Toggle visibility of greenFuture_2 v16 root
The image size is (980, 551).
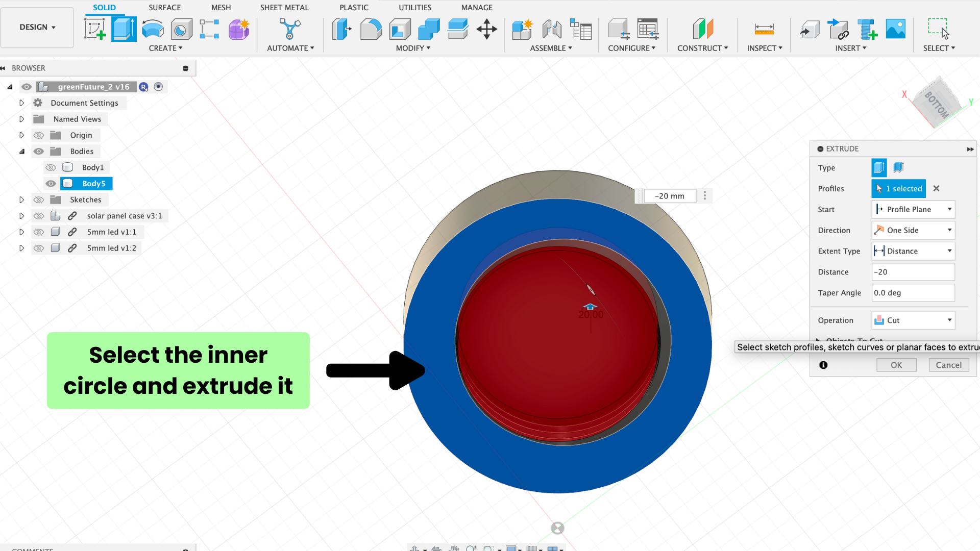27,87
